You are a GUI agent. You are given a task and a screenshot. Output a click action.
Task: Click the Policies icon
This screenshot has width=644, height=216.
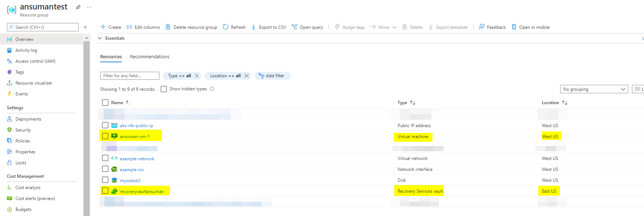[9, 141]
